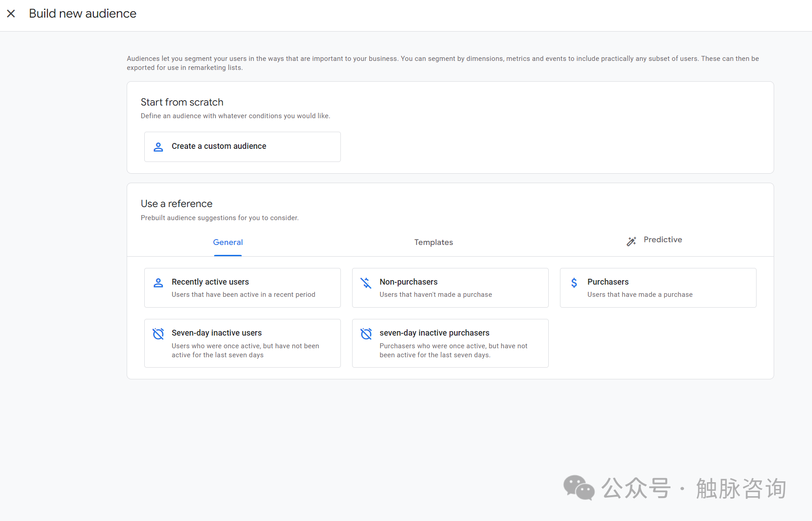Close the Build new audience dialog

point(11,14)
